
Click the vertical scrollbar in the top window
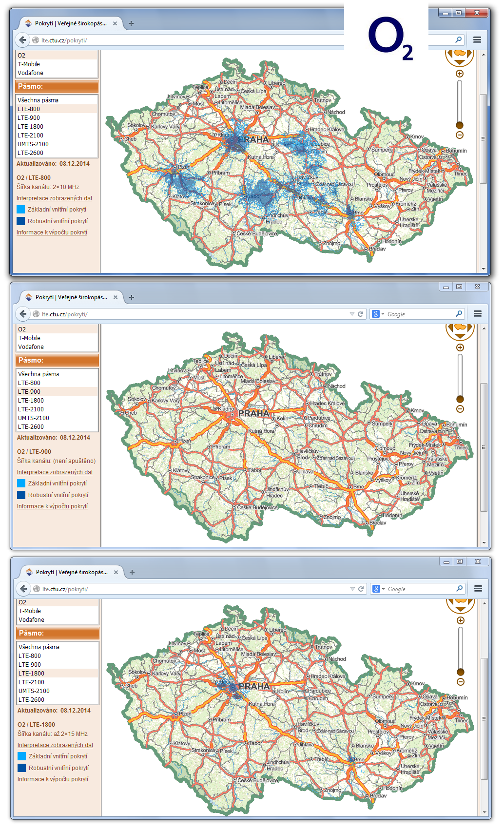[483, 138]
